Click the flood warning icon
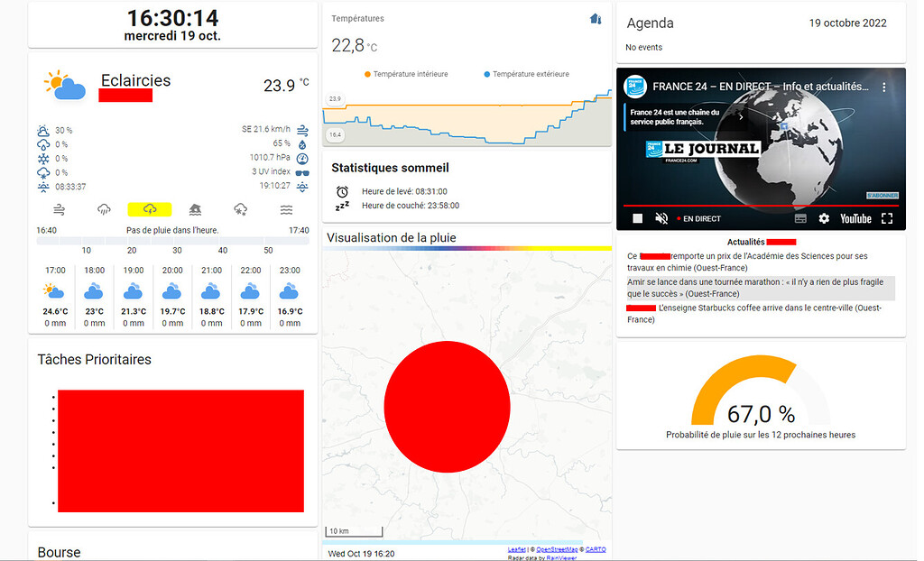This screenshot has width=924, height=561. [194, 209]
